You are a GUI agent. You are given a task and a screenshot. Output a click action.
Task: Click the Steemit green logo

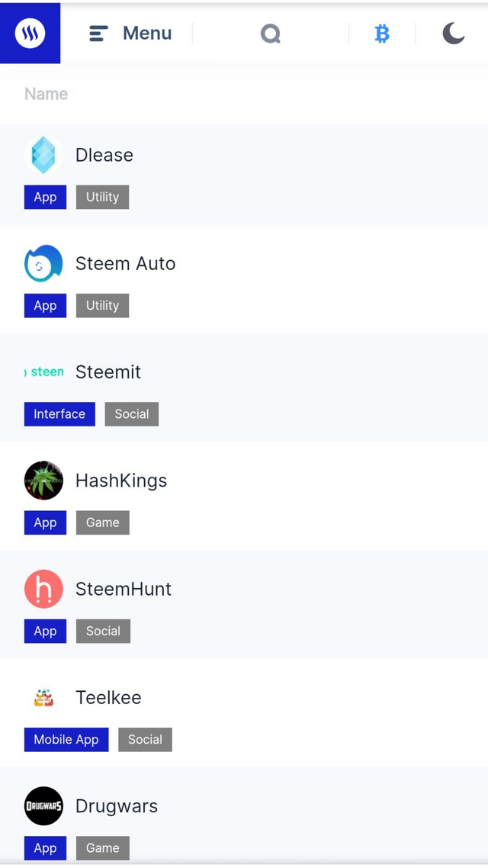click(x=43, y=372)
